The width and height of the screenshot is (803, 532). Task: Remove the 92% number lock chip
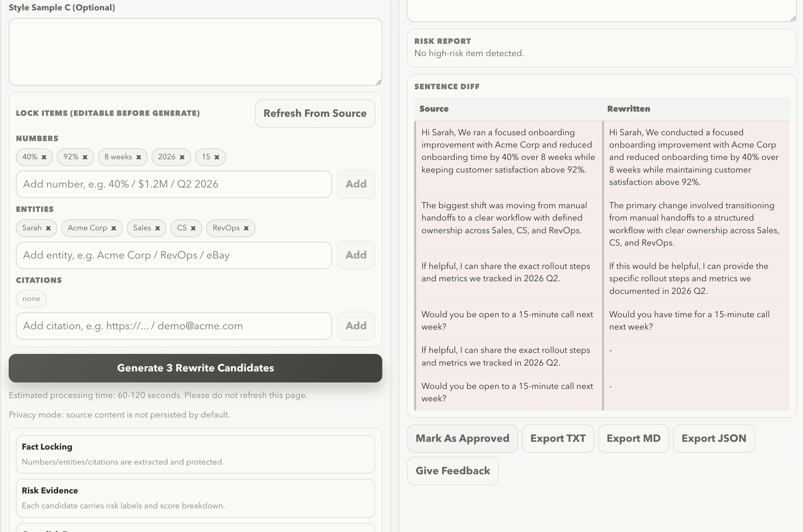coord(85,157)
